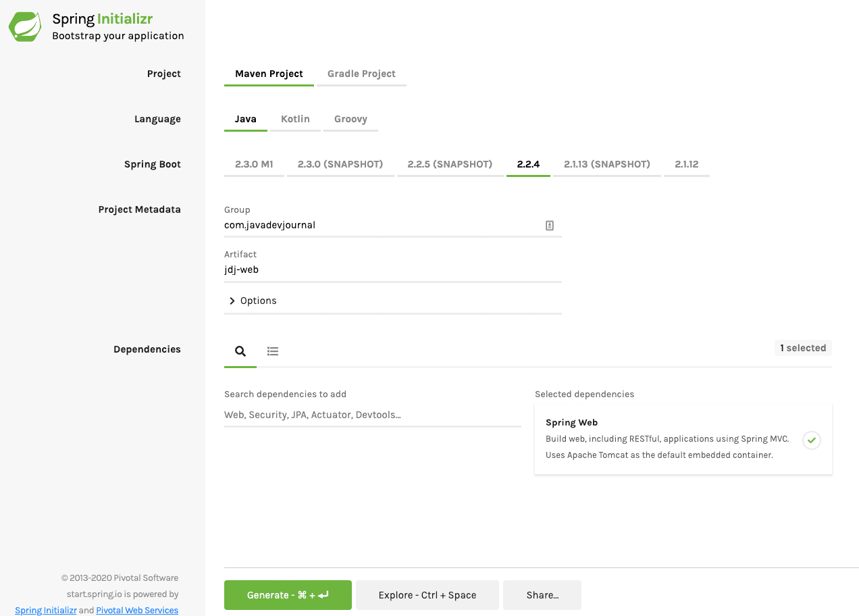Click the small icon inside the Group field
The height and width of the screenshot is (616, 859).
coord(549,225)
